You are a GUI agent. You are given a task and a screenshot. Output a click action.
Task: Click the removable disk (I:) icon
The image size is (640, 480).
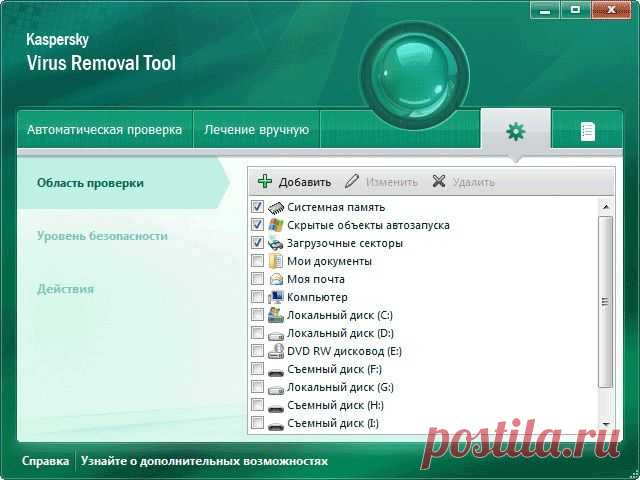click(276, 426)
